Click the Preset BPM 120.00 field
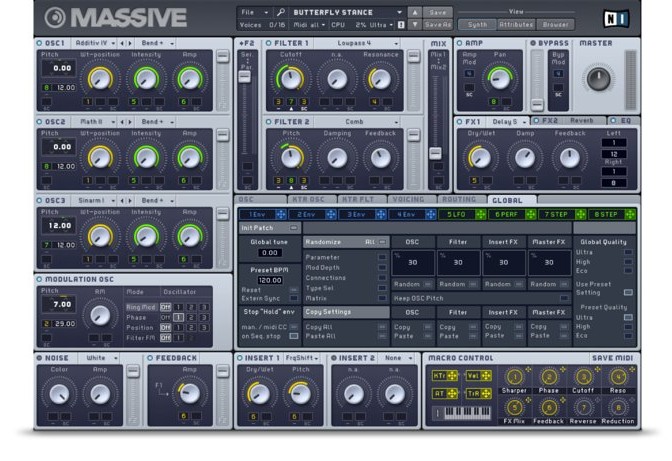The height and width of the screenshot is (461, 672). (270, 280)
